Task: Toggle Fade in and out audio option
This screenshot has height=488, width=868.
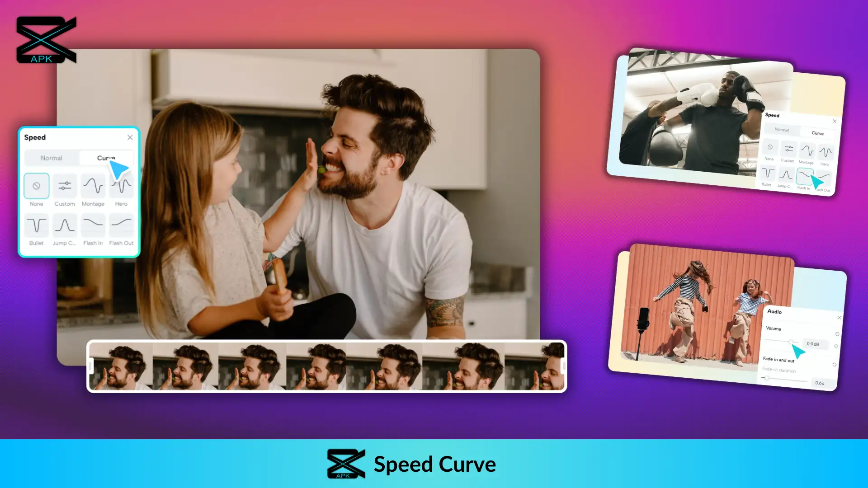Action: (835, 361)
